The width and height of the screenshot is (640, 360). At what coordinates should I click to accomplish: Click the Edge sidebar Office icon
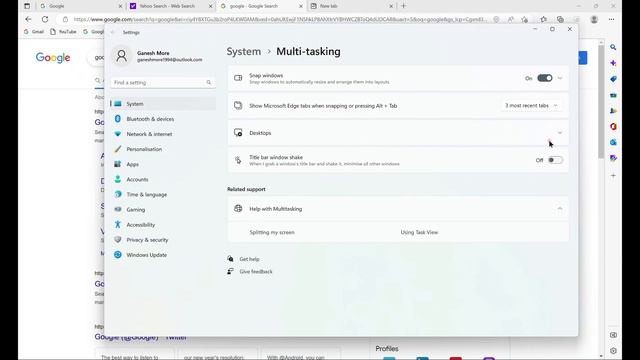pos(613,127)
